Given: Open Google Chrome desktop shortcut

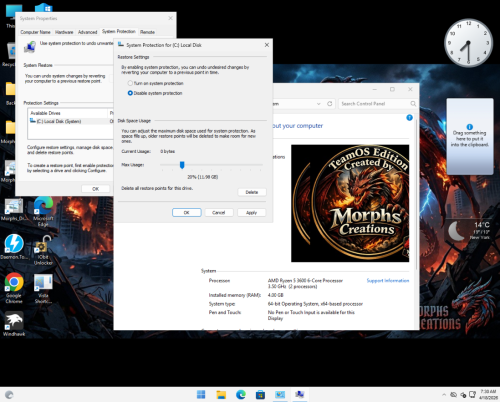Looking at the screenshot, I should [x=14, y=288].
